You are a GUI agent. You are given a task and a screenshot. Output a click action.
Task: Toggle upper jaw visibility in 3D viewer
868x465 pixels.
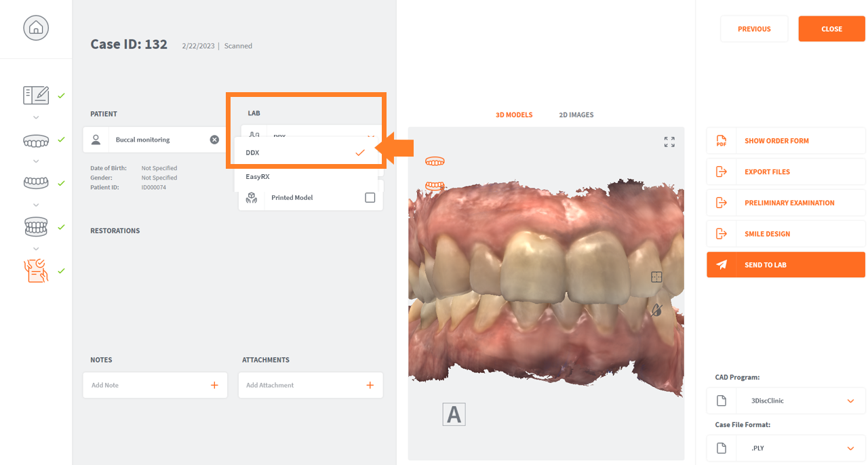point(435,161)
